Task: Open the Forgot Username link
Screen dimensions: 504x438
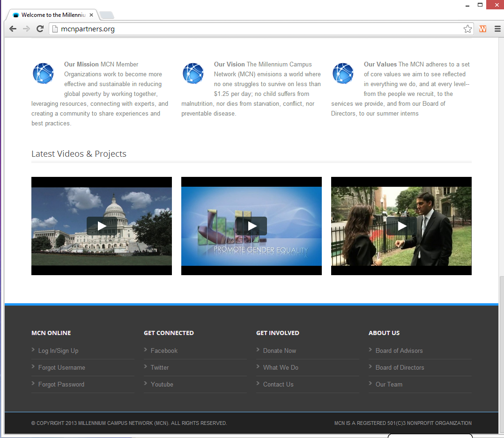Action: [x=62, y=367]
